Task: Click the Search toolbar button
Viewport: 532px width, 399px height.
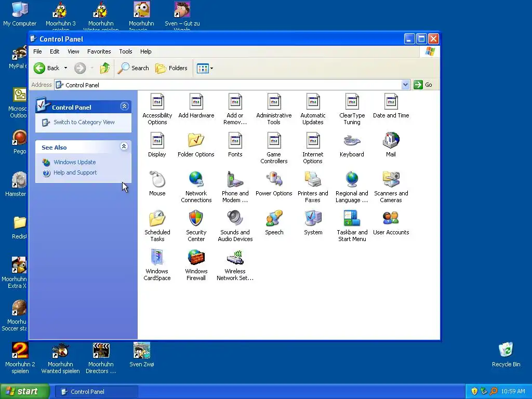Action: point(134,68)
